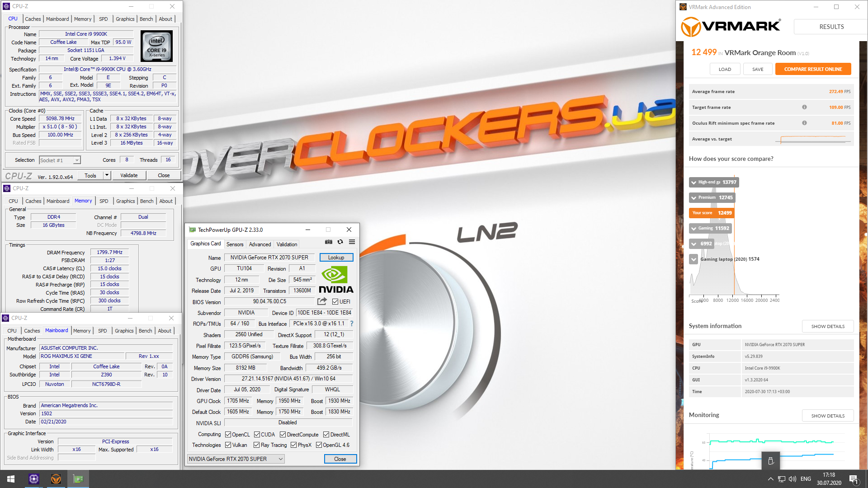The width and height of the screenshot is (868, 488).
Task: Click the VRMark SAVE button
Action: pyautogui.click(x=758, y=69)
